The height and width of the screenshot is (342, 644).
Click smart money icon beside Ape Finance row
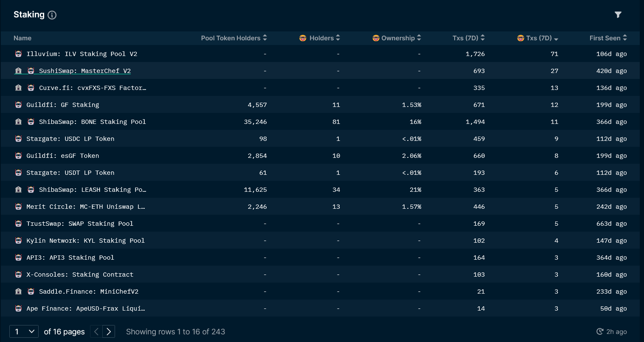(x=18, y=308)
